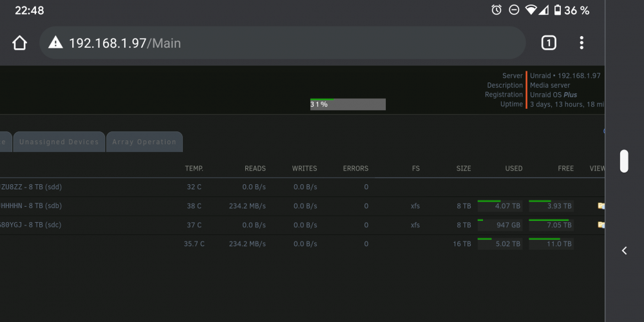The height and width of the screenshot is (322, 644).
Task: Open the 8 TB (sdc) disk link
Action: pos(31,225)
